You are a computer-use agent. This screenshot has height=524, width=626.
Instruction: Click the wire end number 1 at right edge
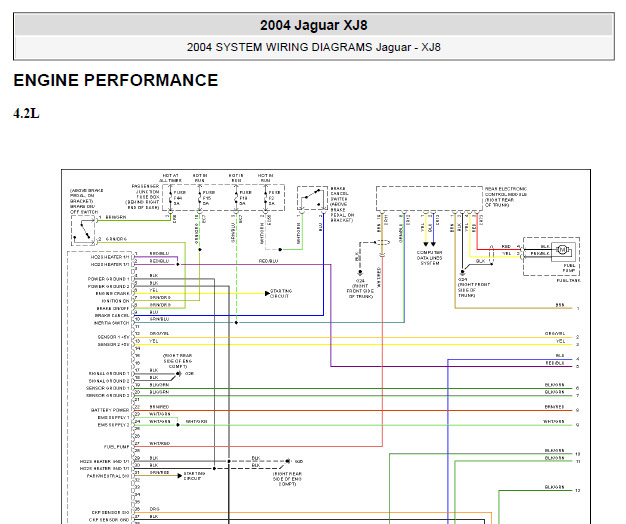point(578,308)
